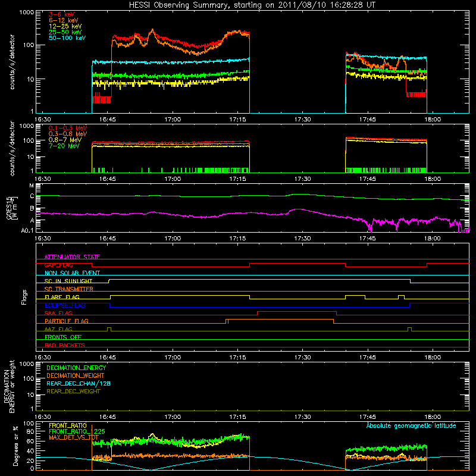This screenshot has height=476, width=476.
Task: Pick the FRONTS_OFF flag label
Action: pyautogui.click(x=63, y=337)
